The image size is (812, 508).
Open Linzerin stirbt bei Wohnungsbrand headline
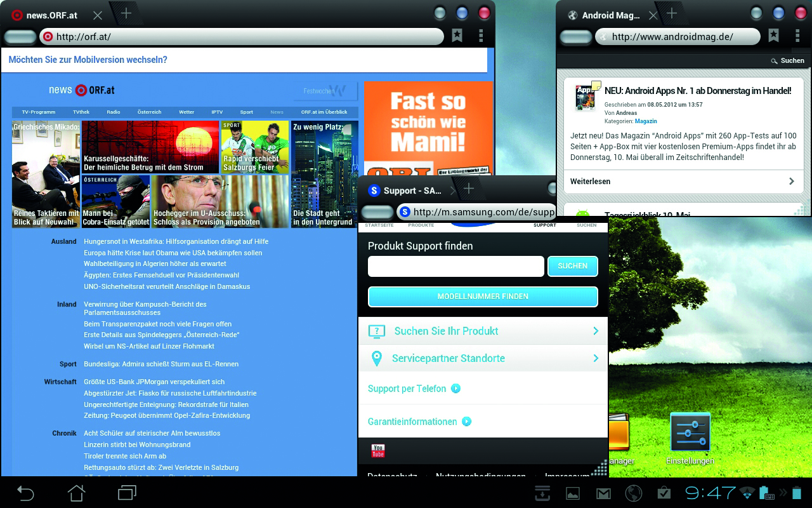coord(137,444)
